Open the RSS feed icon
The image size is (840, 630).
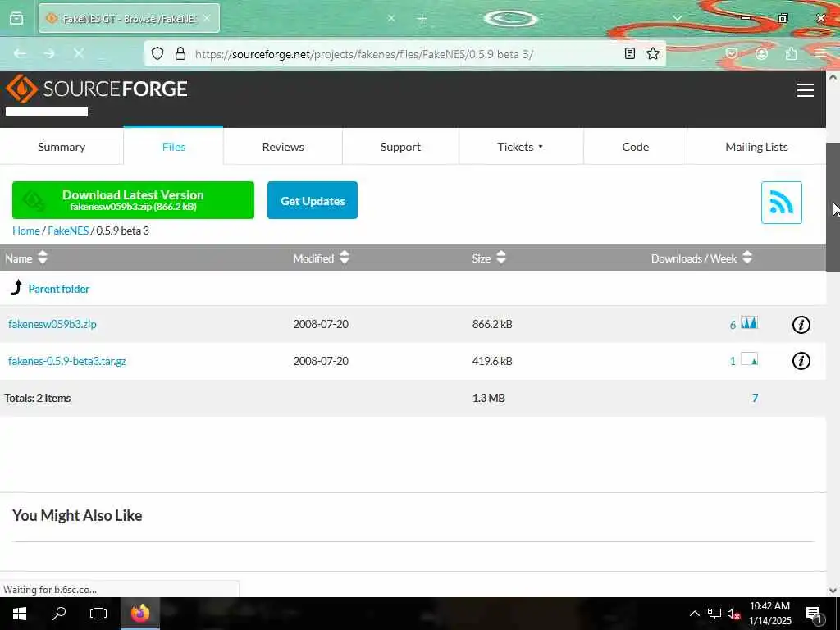click(x=781, y=203)
